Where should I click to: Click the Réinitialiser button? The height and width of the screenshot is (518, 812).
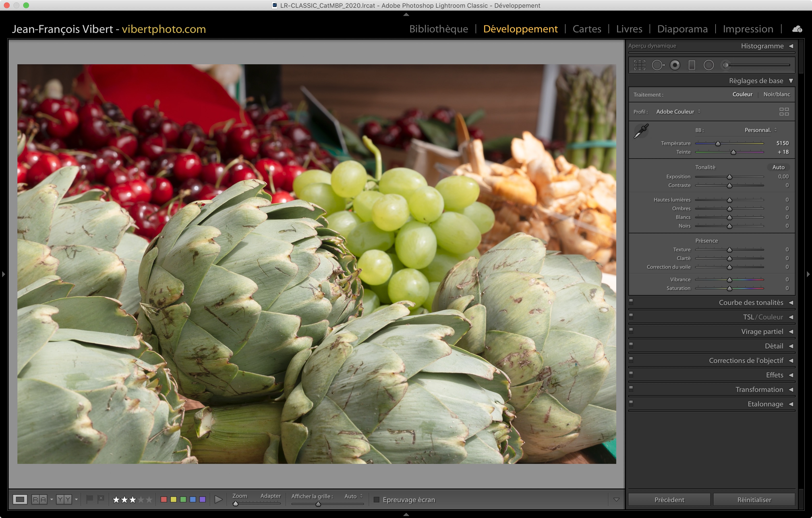pyautogui.click(x=754, y=499)
